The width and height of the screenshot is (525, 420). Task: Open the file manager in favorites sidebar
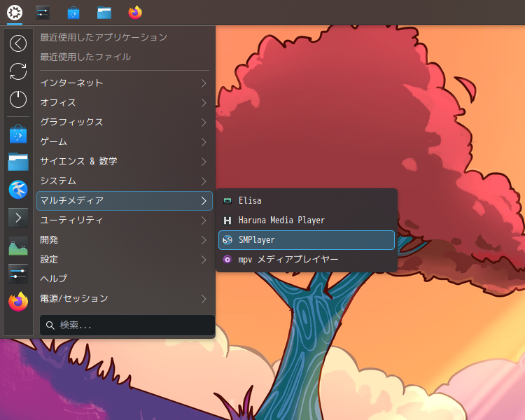18,162
